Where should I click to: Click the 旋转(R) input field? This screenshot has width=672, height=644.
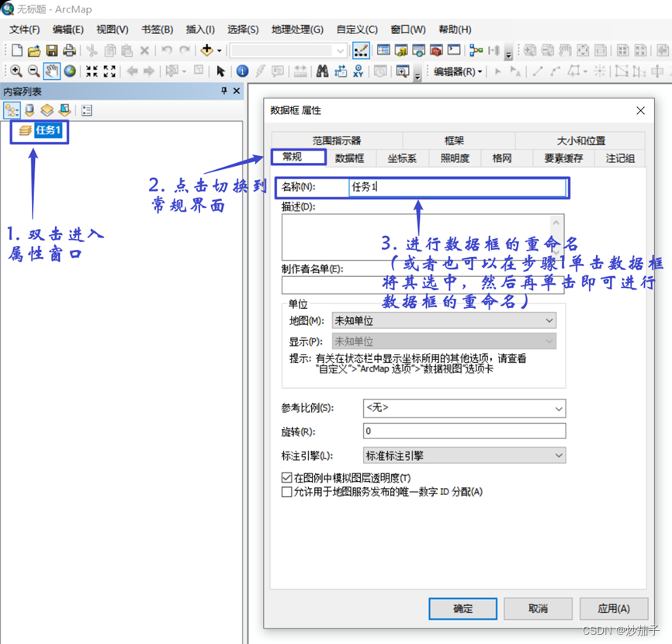click(x=464, y=431)
